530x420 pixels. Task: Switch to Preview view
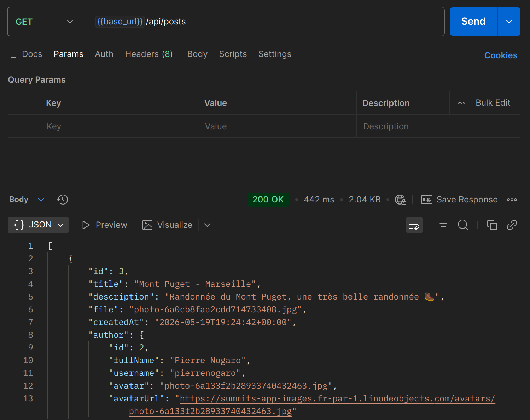105,225
